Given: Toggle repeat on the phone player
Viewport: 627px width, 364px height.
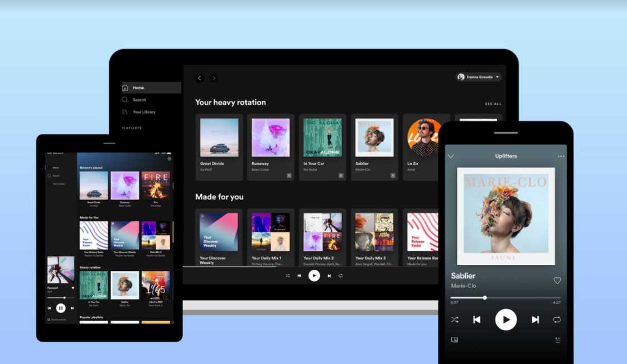Looking at the screenshot, I should (x=557, y=319).
